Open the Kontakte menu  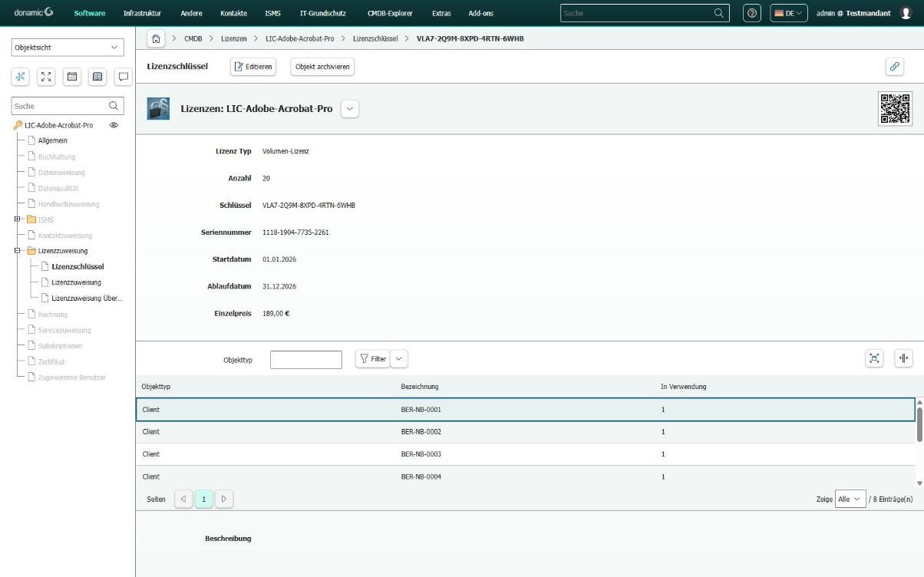[233, 13]
